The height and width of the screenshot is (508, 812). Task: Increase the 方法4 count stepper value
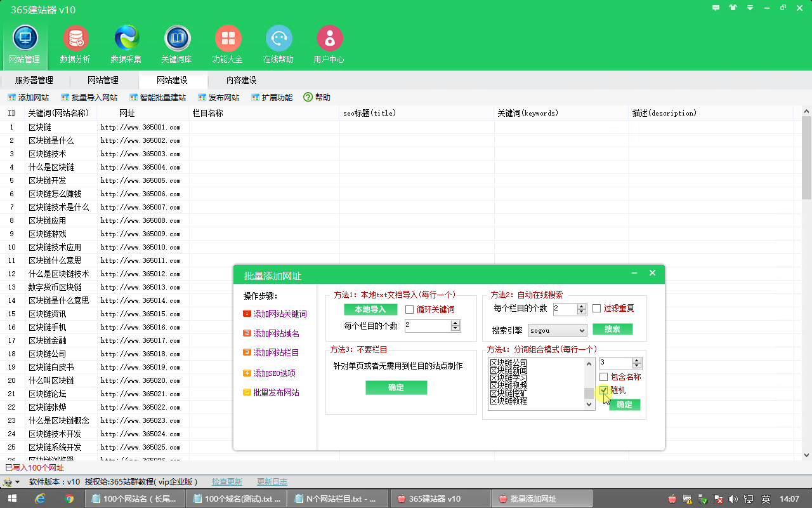[x=637, y=361]
